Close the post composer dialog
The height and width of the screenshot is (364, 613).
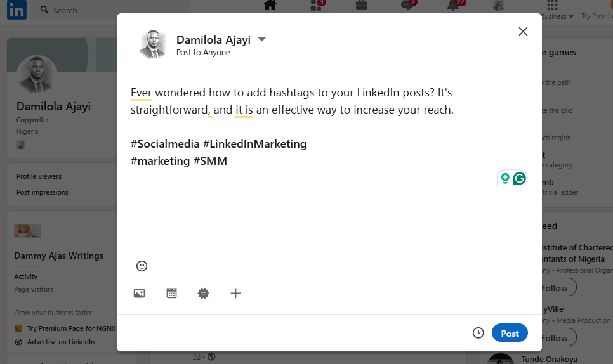(x=523, y=31)
